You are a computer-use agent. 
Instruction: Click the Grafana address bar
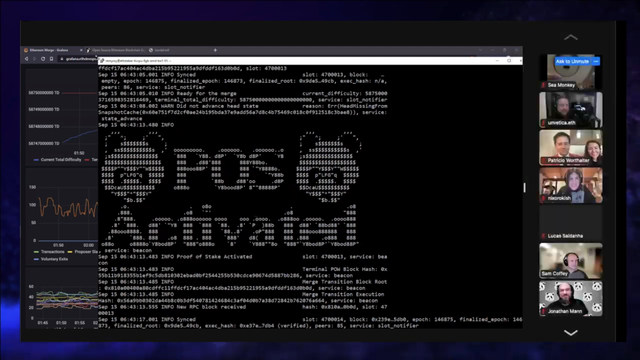78,59
